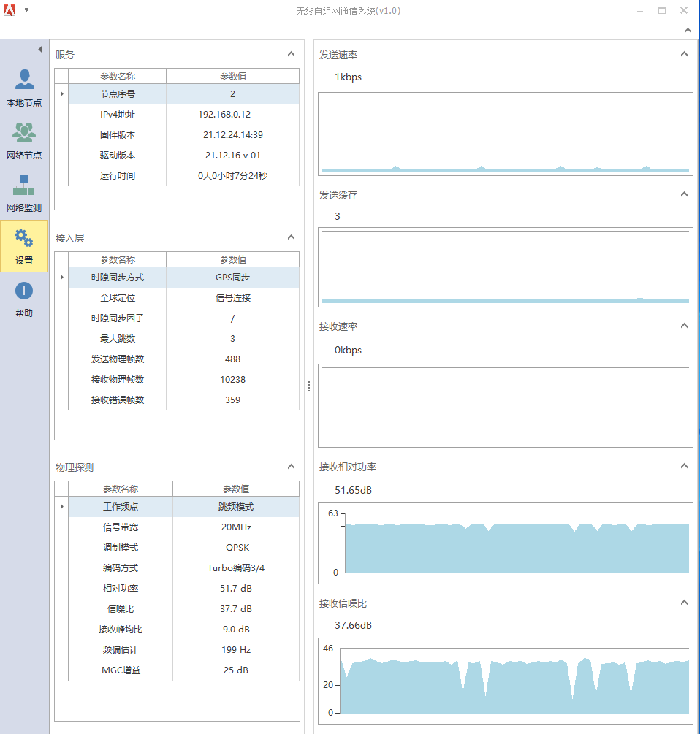This screenshot has height=734, width=700.
Task: Click the firmware value 21.12.24.14:39
Action: coord(232,135)
